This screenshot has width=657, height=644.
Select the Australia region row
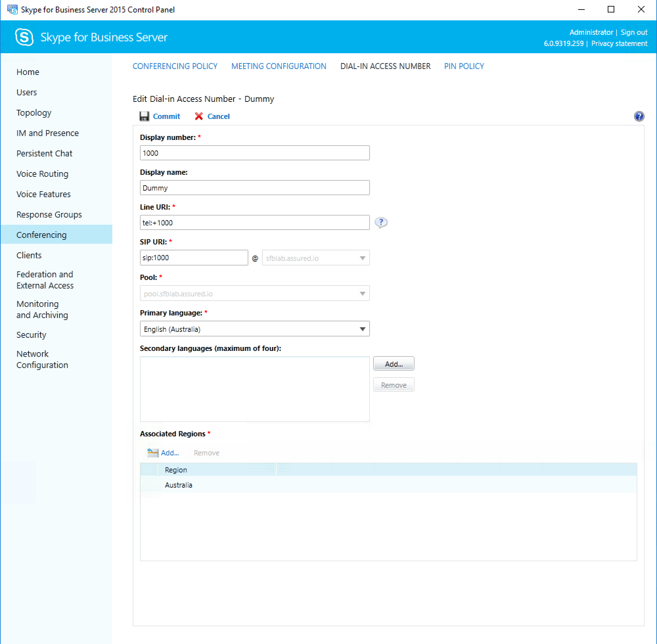coord(388,485)
